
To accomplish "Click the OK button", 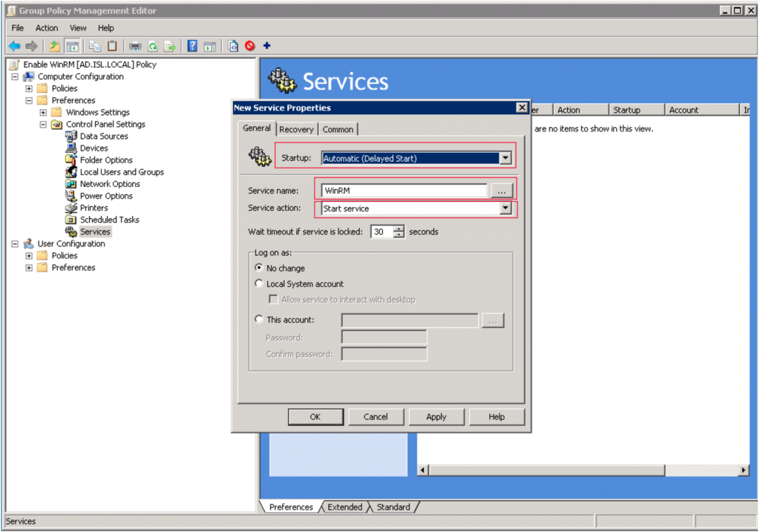I will pyautogui.click(x=315, y=416).
